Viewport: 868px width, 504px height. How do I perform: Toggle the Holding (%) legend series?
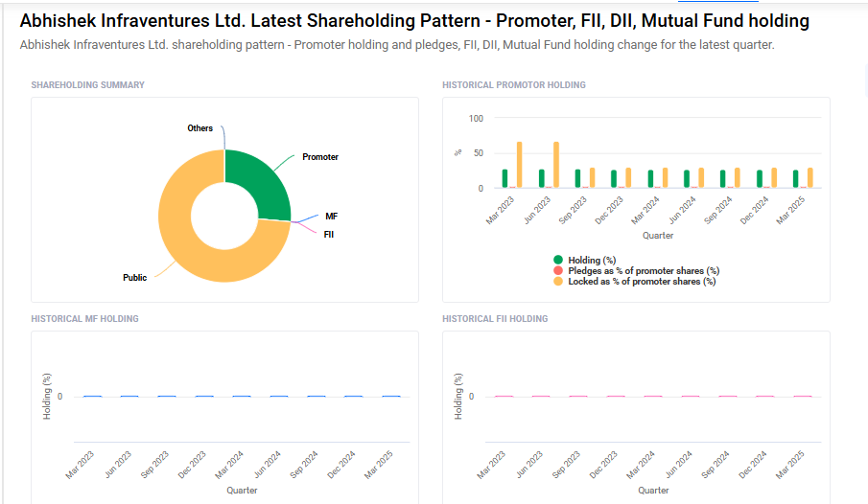(x=584, y=260)
